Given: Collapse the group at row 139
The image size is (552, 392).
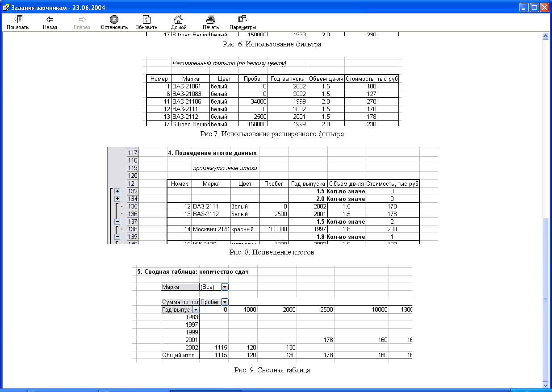Looking at the screenshot, I should pyautogui.click(x=117, y=237).
